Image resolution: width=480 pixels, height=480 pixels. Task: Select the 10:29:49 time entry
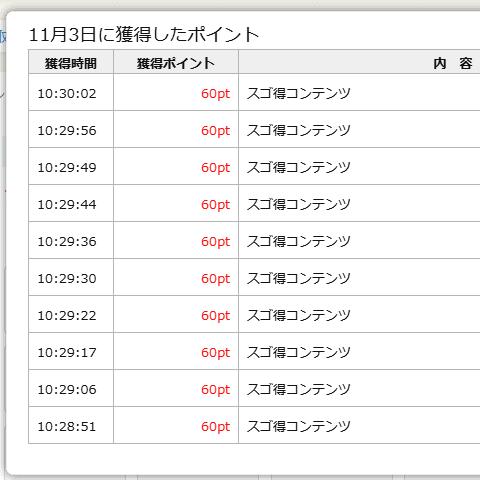[x=67, y=168]
